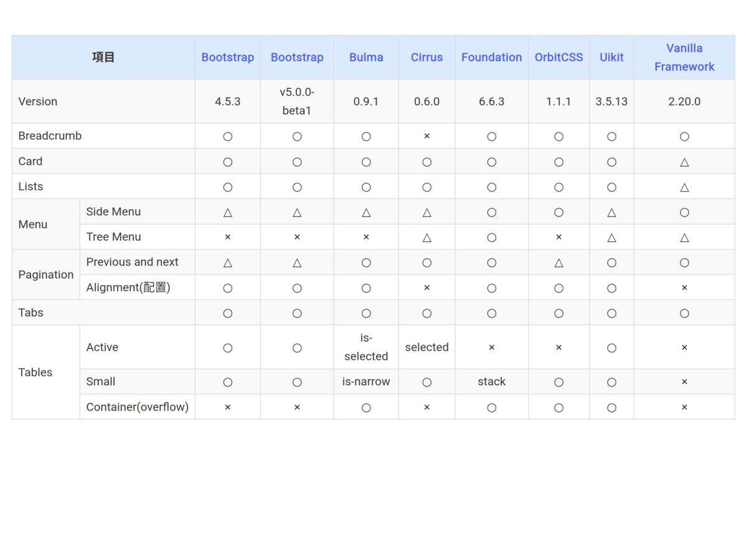
Task: Click the triangle in Previous and next row under OrbitCSS
Action: coord(559,263)
